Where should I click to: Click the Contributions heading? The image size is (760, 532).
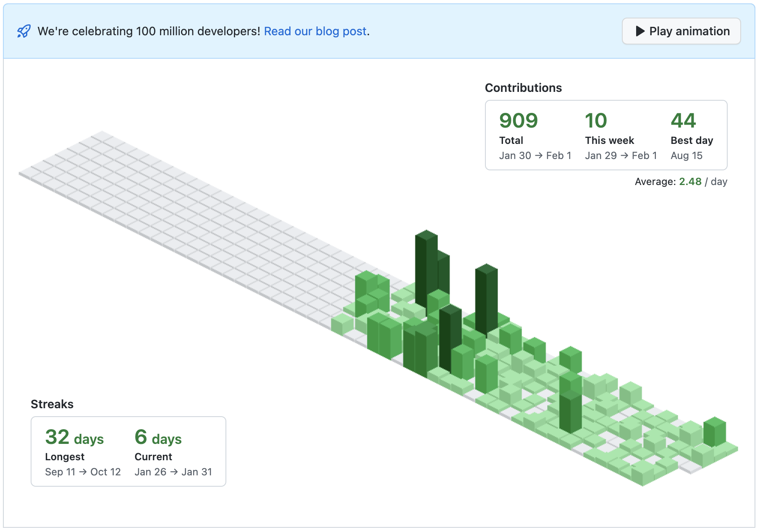pyautogui.click(x=524, y=88)
